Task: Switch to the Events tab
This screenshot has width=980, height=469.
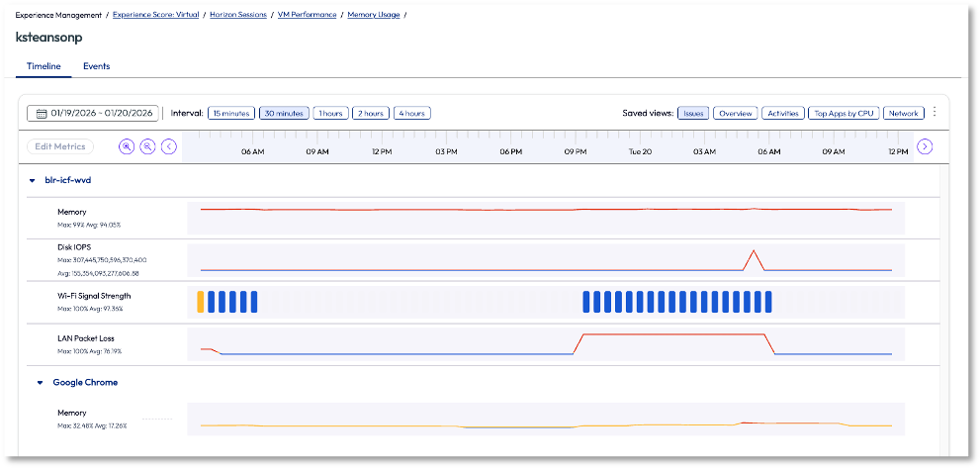Action: [x=96, y=66]
